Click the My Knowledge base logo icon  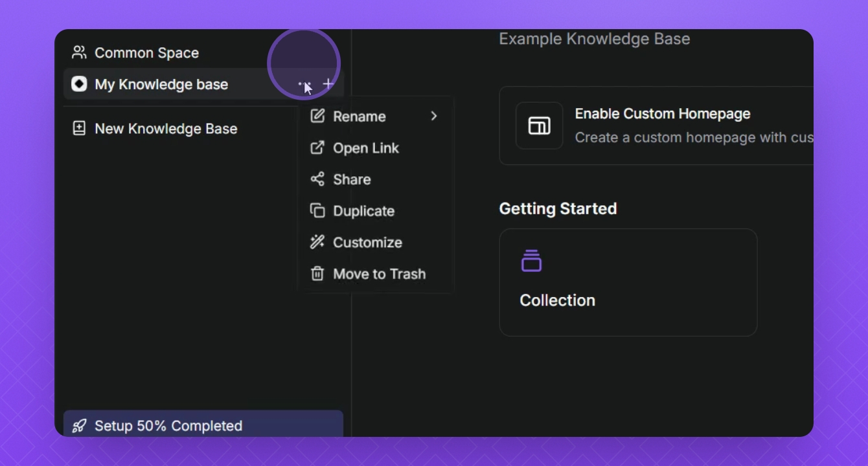click(x=79, y=84)
